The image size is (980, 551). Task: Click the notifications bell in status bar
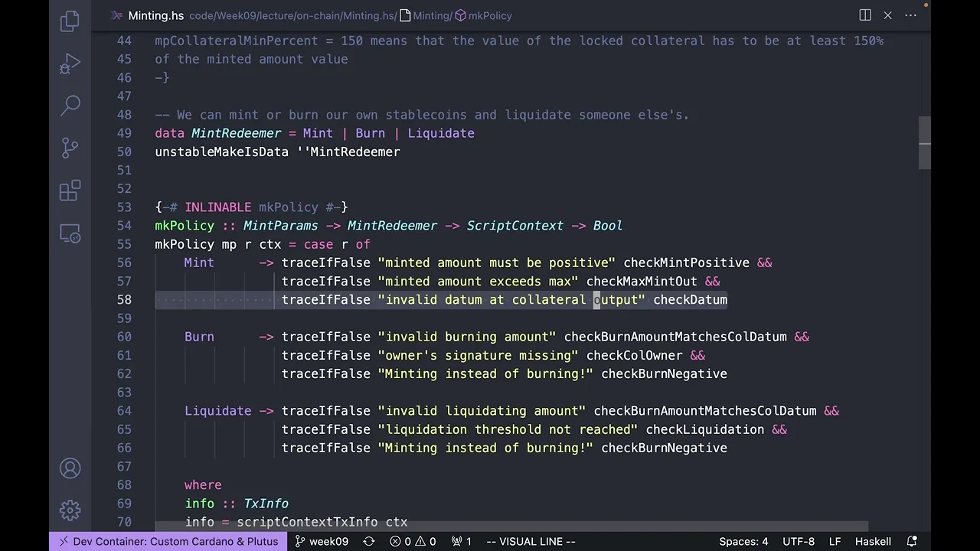point(912,541)
